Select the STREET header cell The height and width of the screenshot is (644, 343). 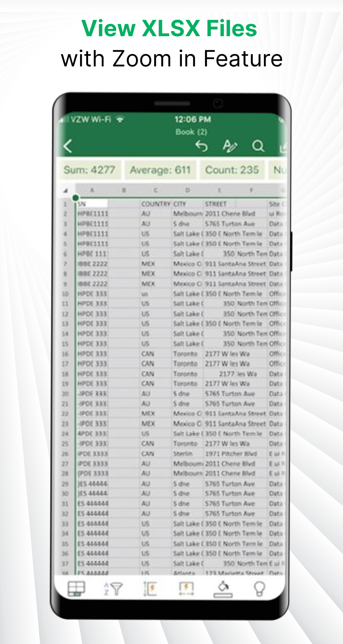pos(219,204)
